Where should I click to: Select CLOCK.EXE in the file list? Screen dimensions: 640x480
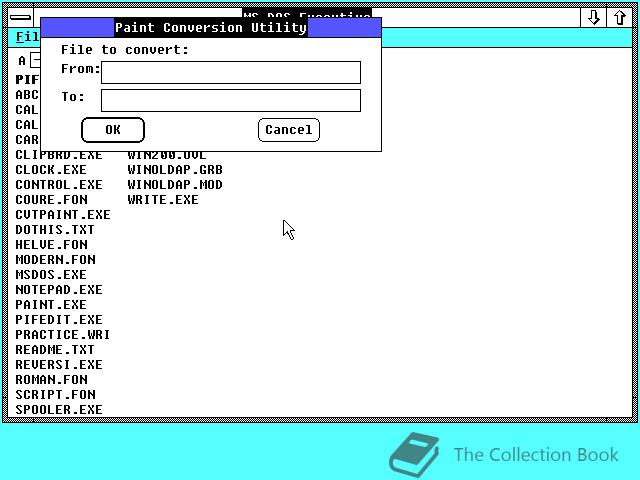[x=51, y=169]
